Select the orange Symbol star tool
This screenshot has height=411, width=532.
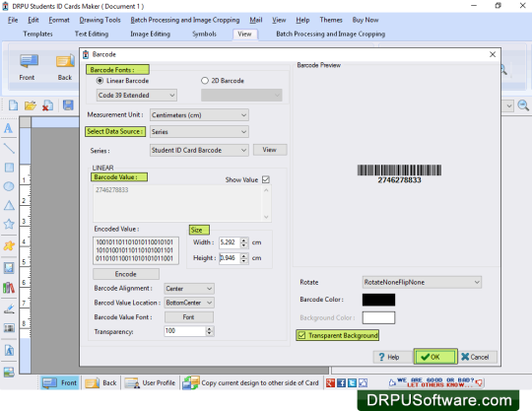pos(9,245)
